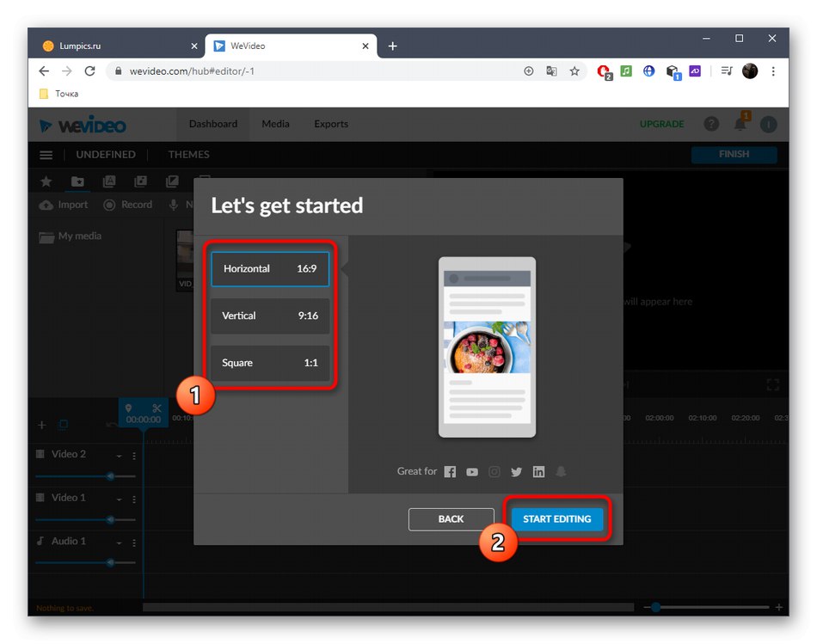Click the UNDEFINED project title

tap(106, 155)
